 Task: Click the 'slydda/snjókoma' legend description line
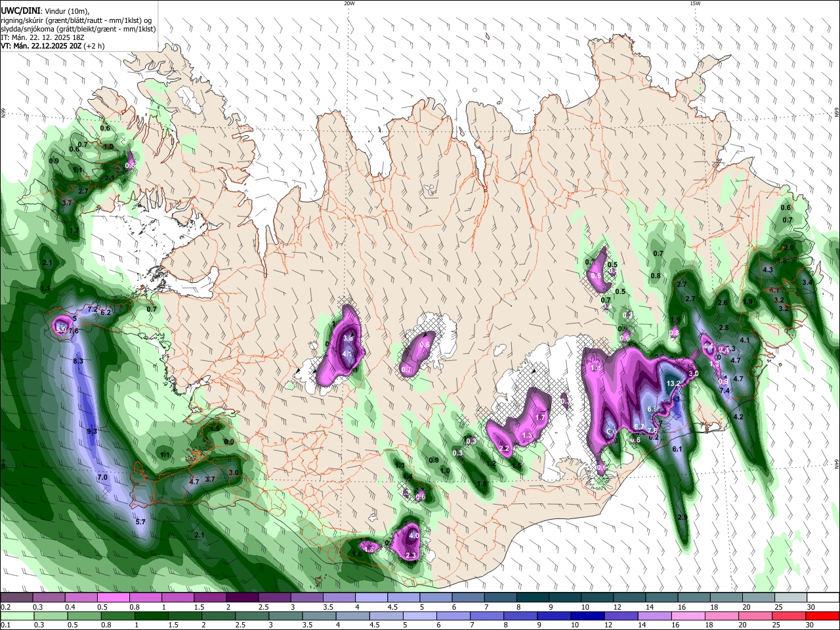(78, 29)
